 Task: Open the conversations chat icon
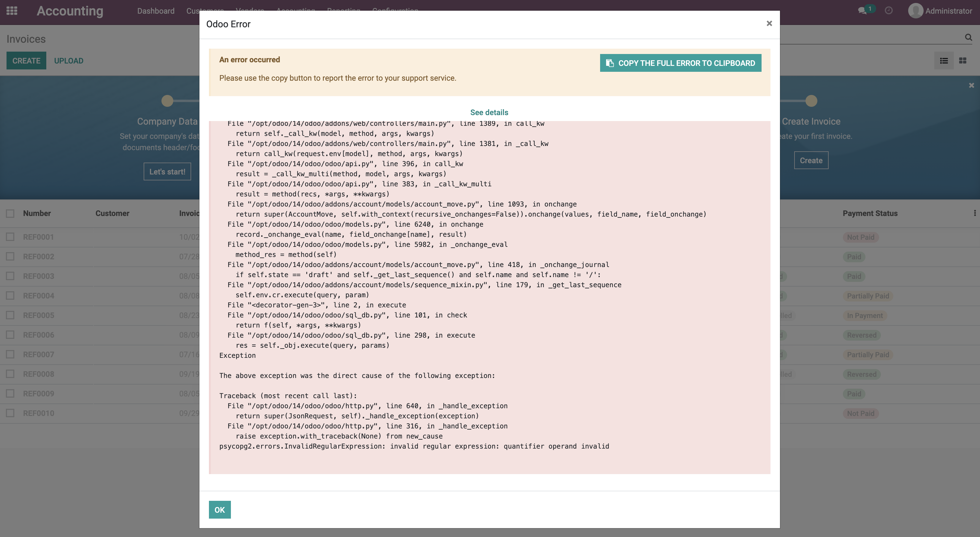(x=862, y=11)
